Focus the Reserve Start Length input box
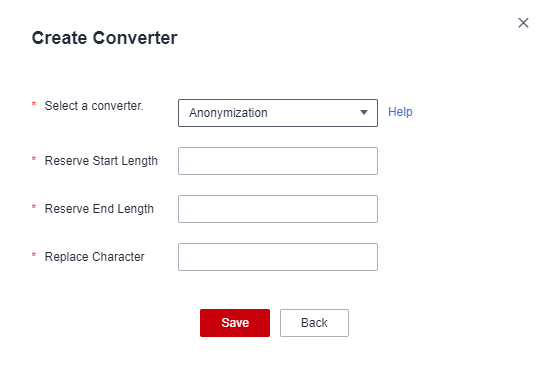This screenshot has height=365, width=545. pos(278,161)
